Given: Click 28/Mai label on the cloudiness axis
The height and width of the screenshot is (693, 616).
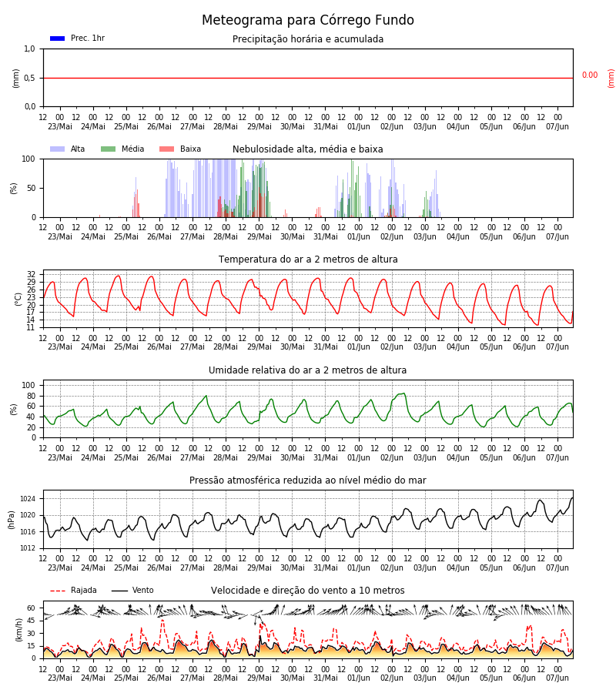Looking at the screenshot, I should tap(226, 237).
